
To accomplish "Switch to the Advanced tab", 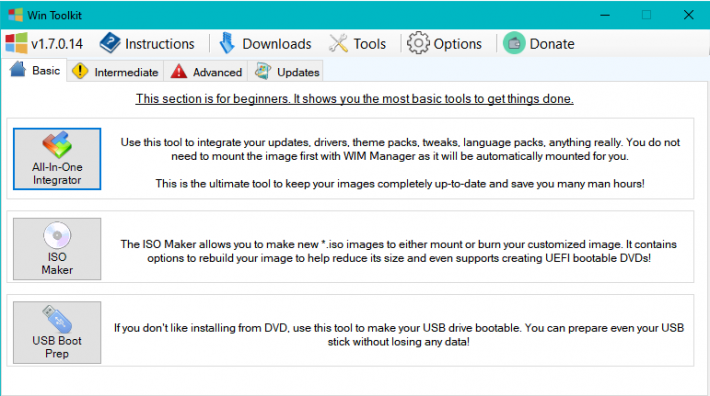I will (206, 72).
